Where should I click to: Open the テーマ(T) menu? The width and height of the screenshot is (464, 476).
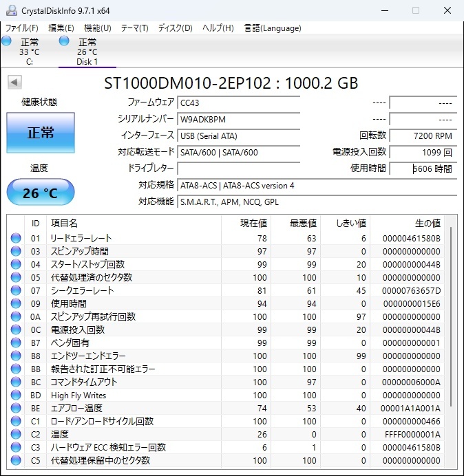click(135, 28)
